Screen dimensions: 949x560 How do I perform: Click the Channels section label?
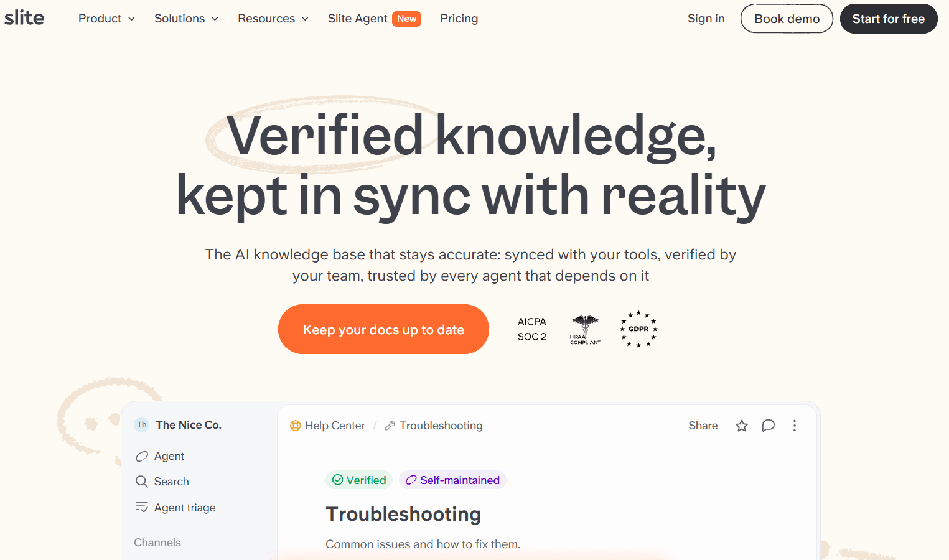point(157,543)
